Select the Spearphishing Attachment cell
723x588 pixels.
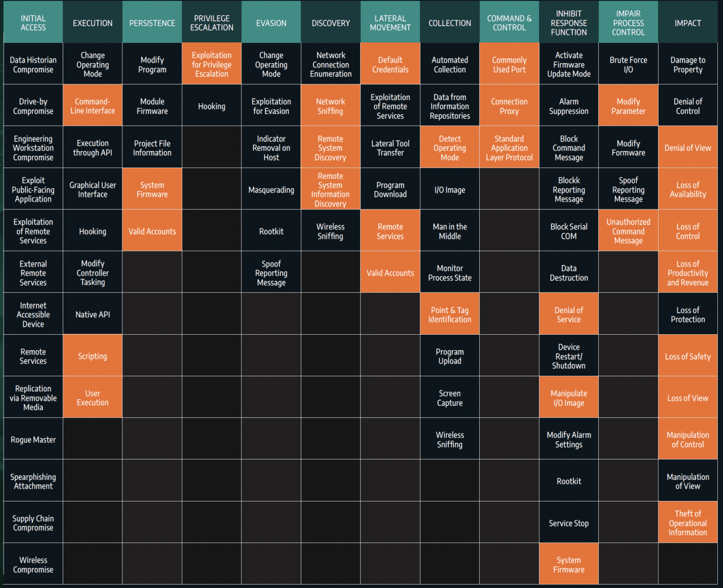coord(33,481)
